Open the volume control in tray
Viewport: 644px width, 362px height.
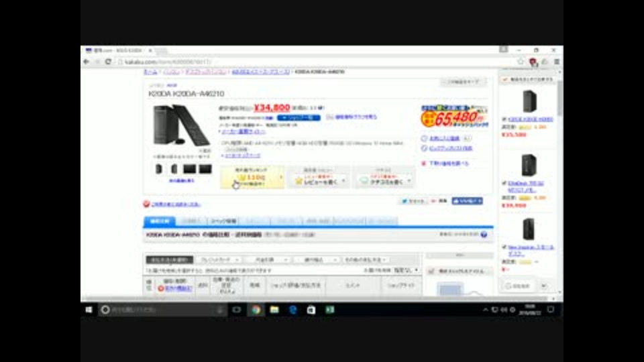pyautogui.click(x=504, y=310)
